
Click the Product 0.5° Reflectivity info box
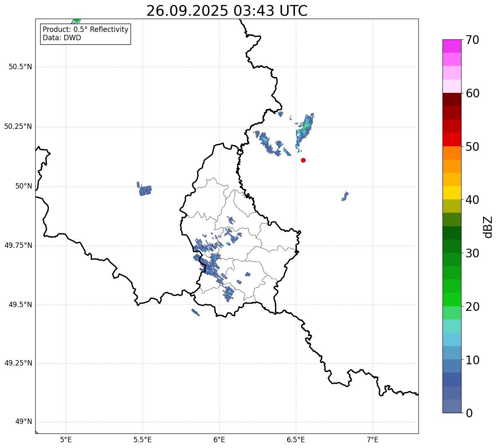pos(85,34)
